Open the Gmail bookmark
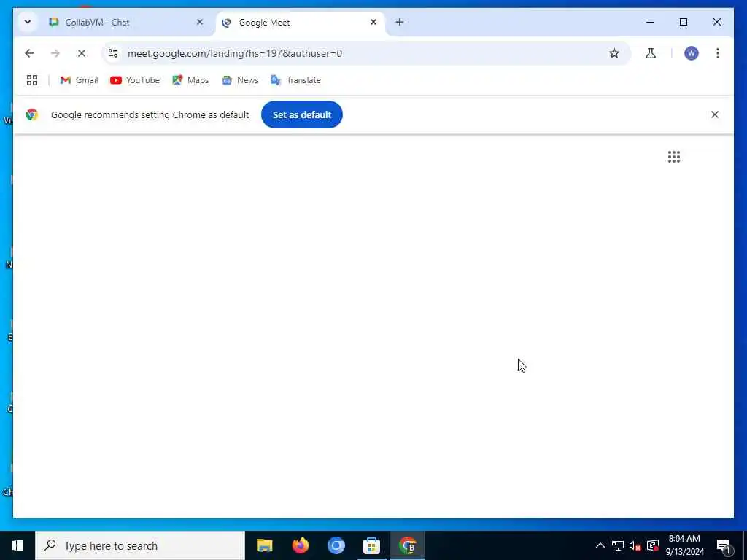 point(79,80)
